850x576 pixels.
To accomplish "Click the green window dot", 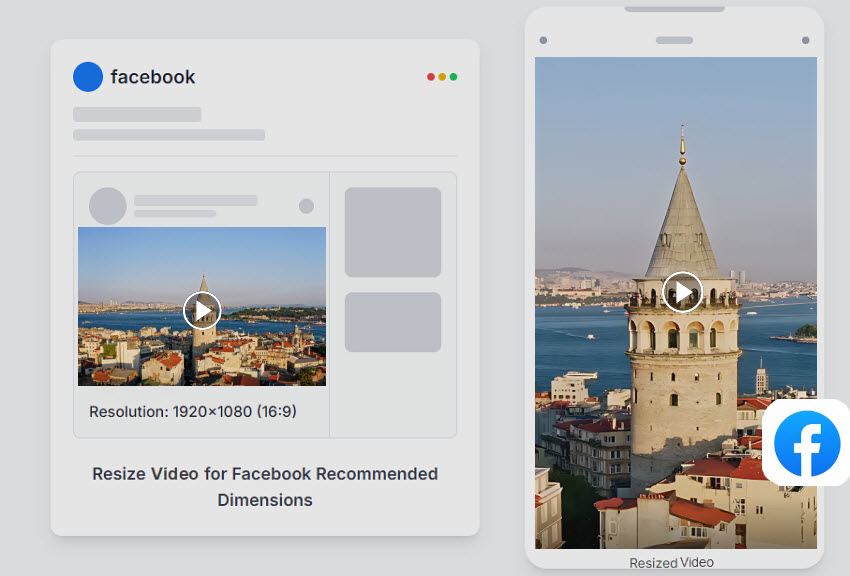I will (454, 77).
